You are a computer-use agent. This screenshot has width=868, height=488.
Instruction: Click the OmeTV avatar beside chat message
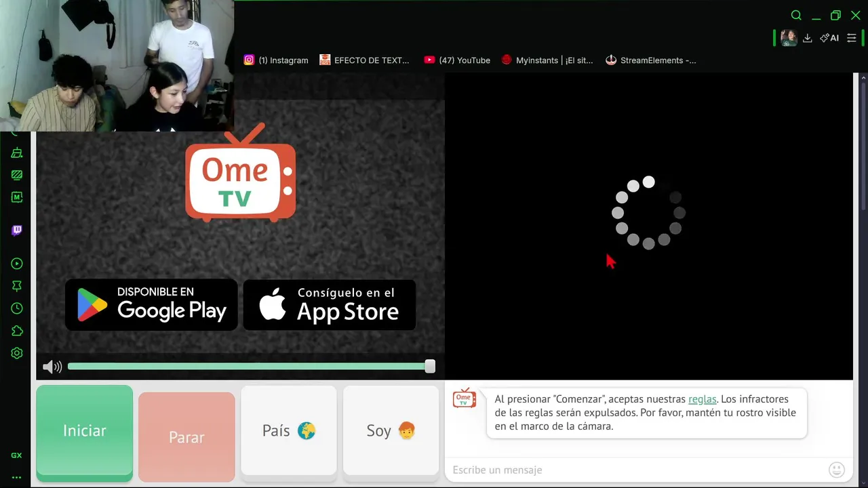tap(465, 399)
